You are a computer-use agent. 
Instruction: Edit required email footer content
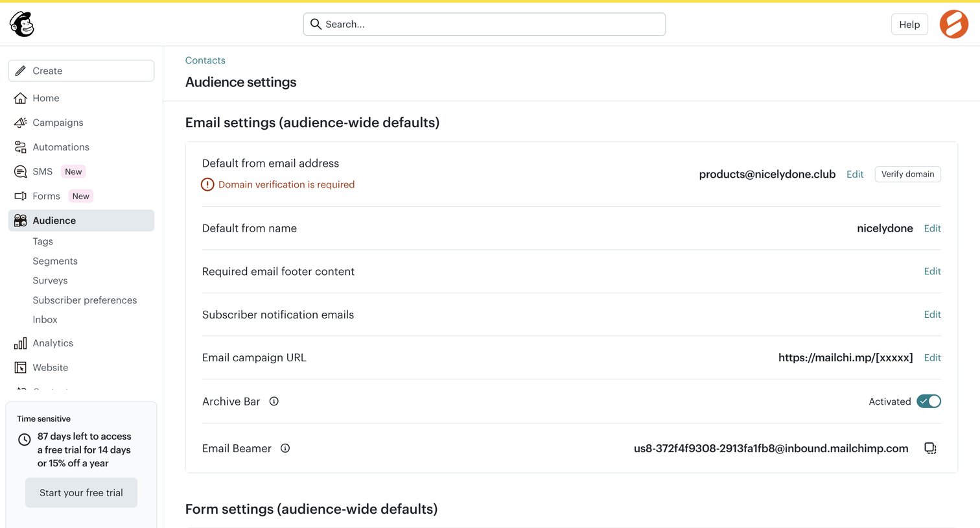(932, 271)
